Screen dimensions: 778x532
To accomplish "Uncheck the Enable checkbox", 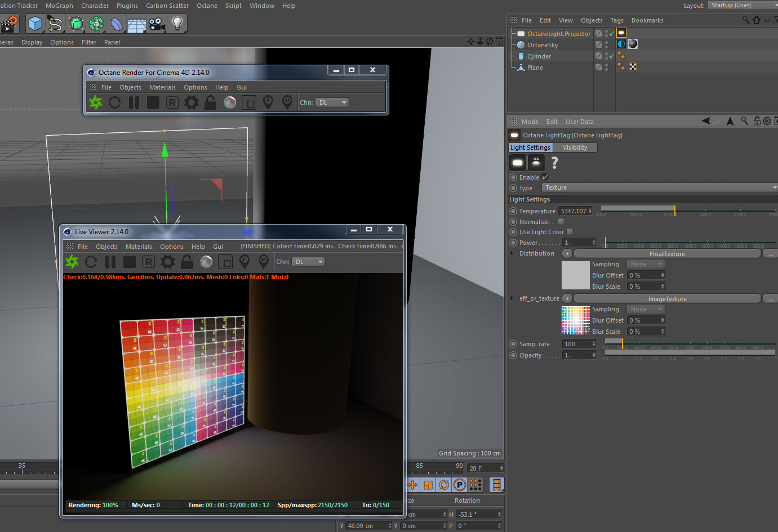I will click(x=545, y=177).
